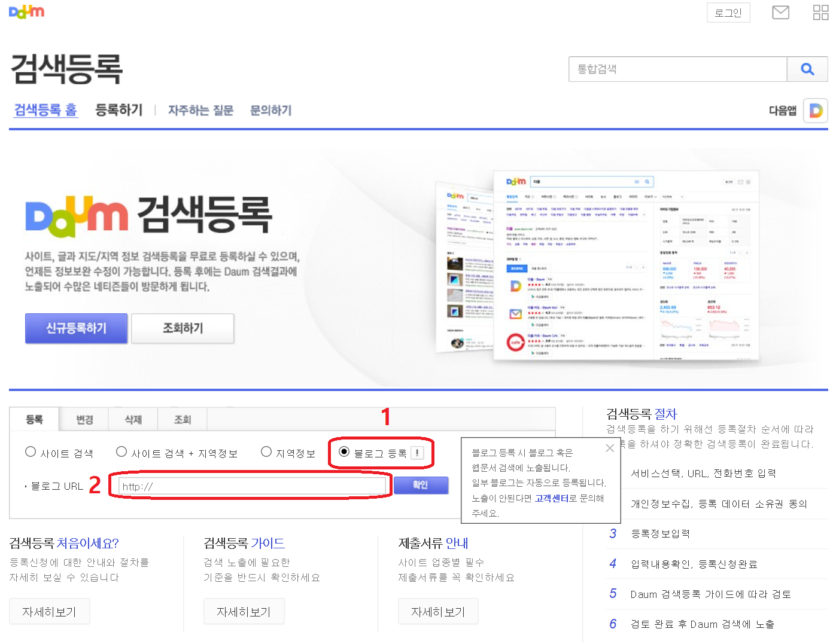Click the 블로그 URL http:// input field
Screen dimensions: 833x644
(x=252, y=486)
